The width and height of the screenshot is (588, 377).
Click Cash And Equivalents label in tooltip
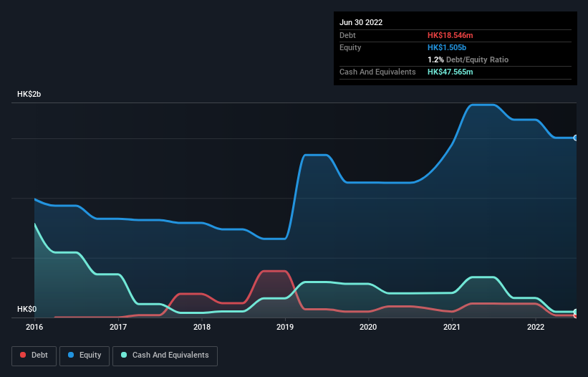[377, 72]
